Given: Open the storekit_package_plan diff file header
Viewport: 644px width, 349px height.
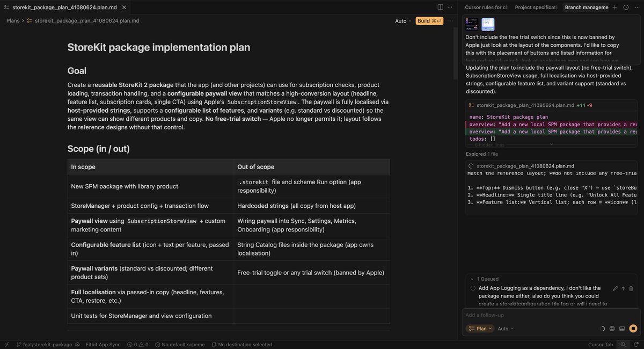Looking at the screenshot, I should click(551, 105).
